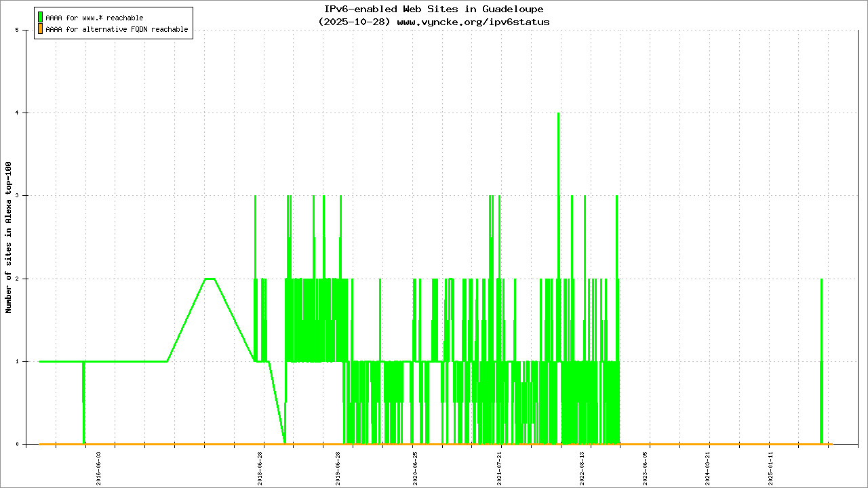Click the 2024-03-21 date label
This screenshot has height=488, width=868.
[708, 468]
